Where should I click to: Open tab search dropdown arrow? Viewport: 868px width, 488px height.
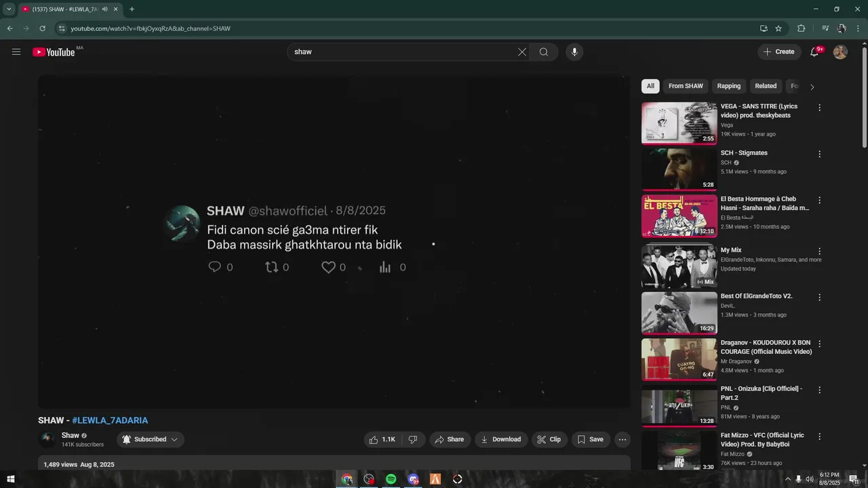click(9, 9)
